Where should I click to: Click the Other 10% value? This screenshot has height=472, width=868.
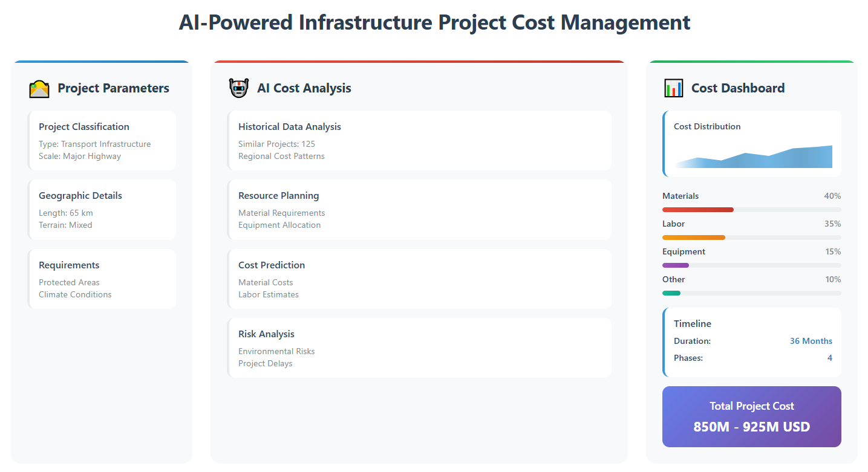coord(832,279)
